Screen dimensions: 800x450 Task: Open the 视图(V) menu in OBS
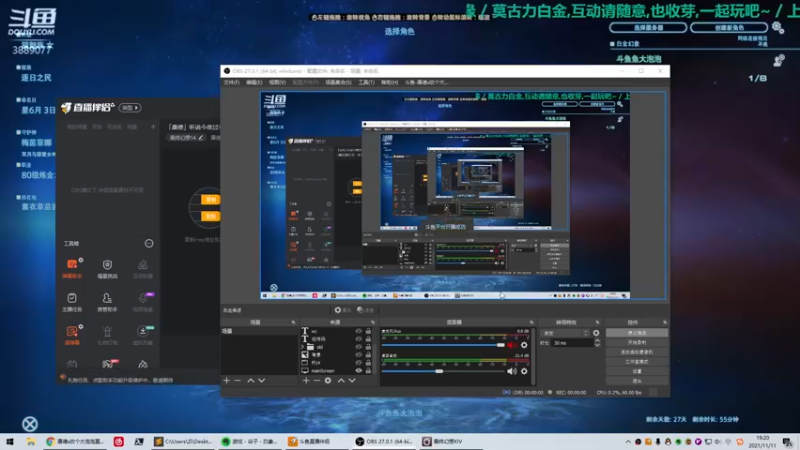pos(277,82)
